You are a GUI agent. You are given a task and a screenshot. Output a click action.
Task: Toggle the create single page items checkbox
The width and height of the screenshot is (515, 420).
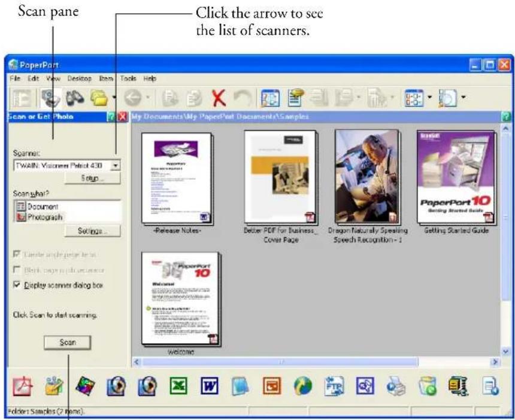pyautogui.click(x=17, y=254)
